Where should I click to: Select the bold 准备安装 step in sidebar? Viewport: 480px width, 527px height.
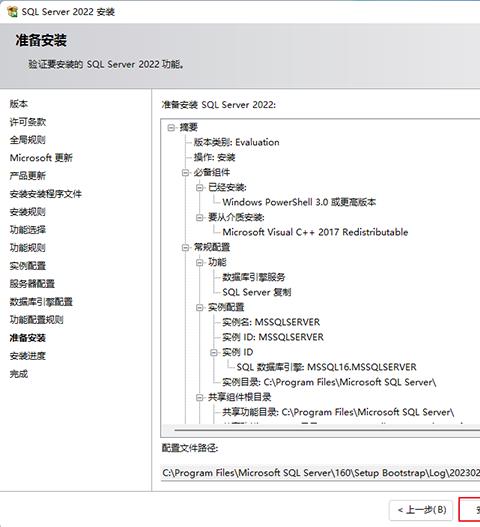[x=28, y=338]
